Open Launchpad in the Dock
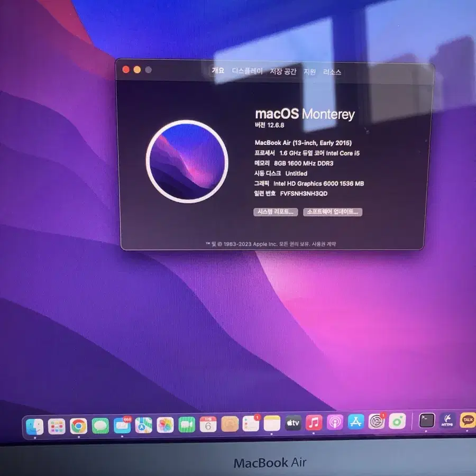The height and width of the screenshot is (476, 476). [57, 426]
